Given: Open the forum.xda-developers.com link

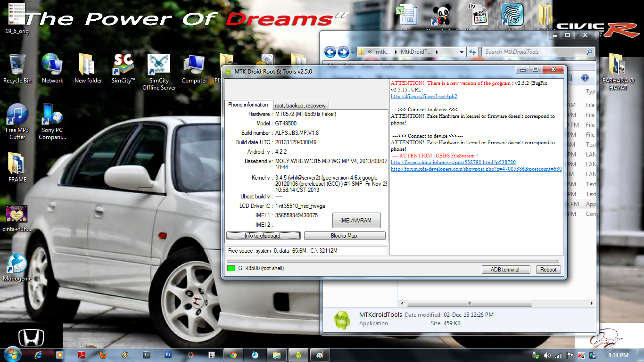Looking at the screenshot, I should [476, 169].
